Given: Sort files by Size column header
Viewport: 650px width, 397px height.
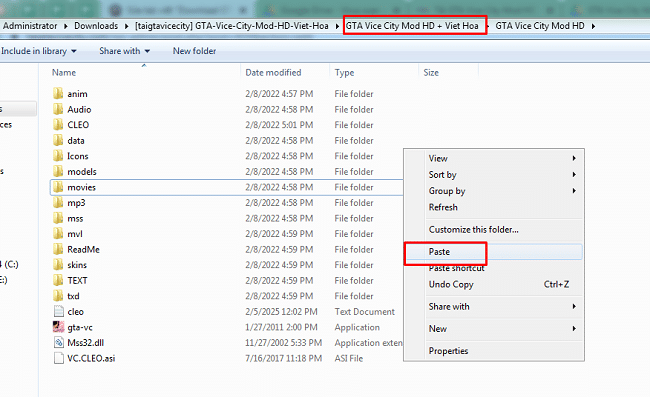Looking at the screenshot, I should point(431,73).
